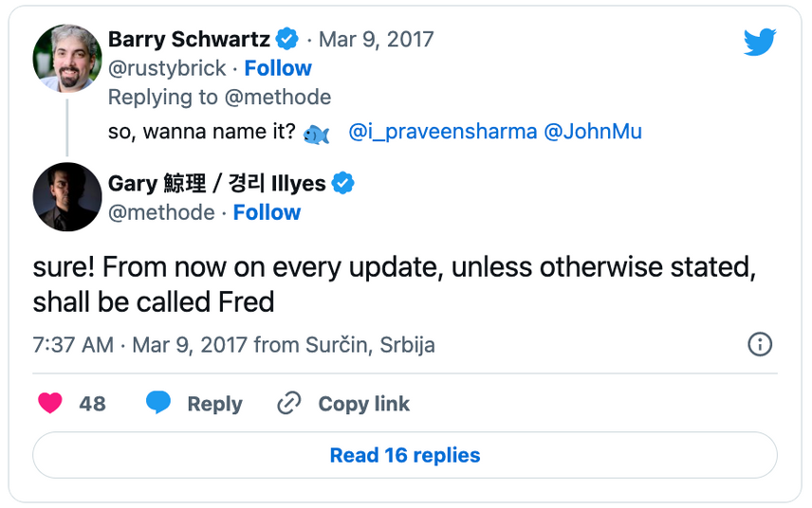Like the tweet with heart icon
The height and width of the screenshot is (508, 812).
tap(49, 404)
